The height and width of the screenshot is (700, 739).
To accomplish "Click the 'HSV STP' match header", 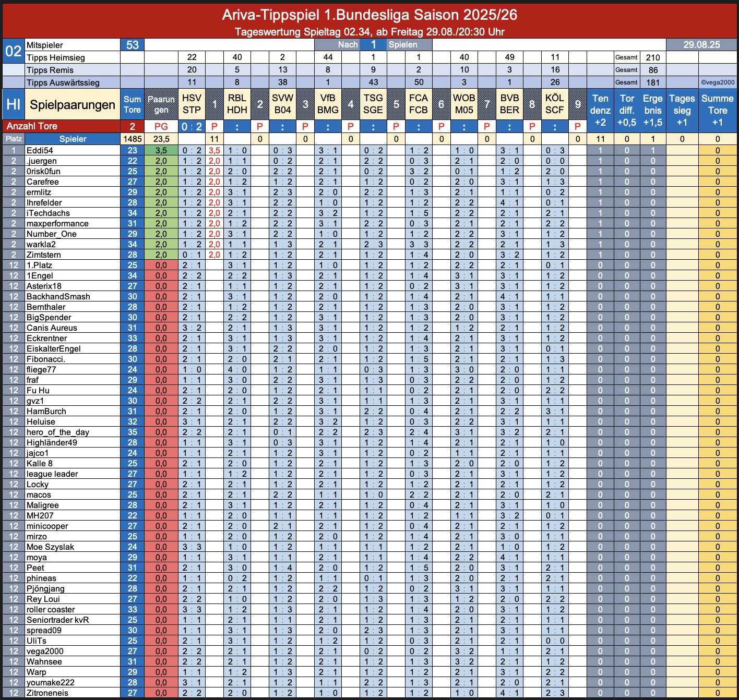I will (192, 104).
